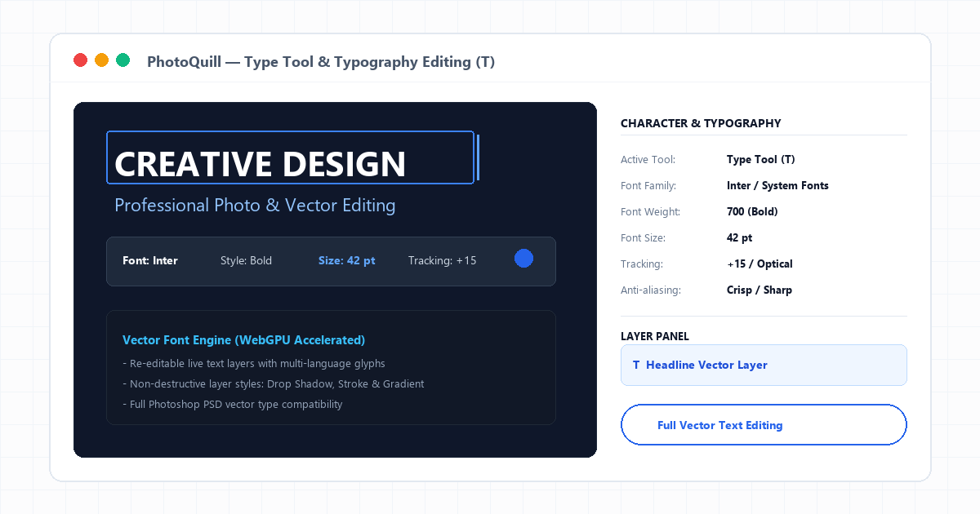The height and width of the screenshot is (514, 980).
Task: Click the Professional Photo & Vector Editing subtitle
Action: (x=255, y=205)
